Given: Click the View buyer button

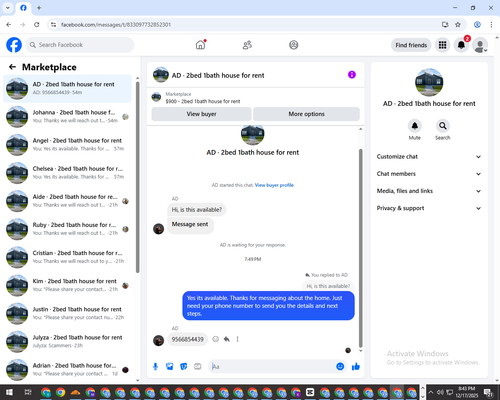Looking at the screenshot, I should (x=201, y=114).
